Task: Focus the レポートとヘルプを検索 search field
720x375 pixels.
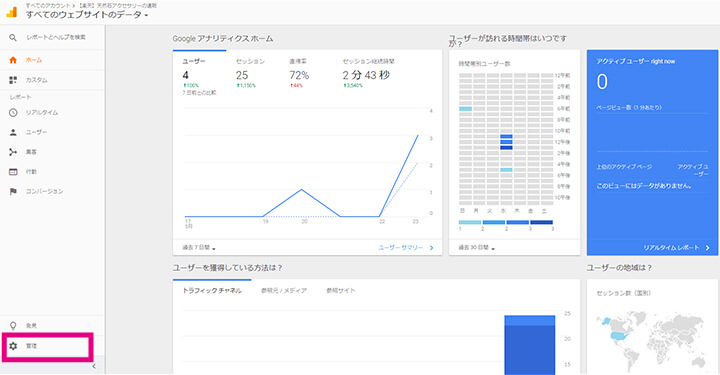Action: (56, 37)
